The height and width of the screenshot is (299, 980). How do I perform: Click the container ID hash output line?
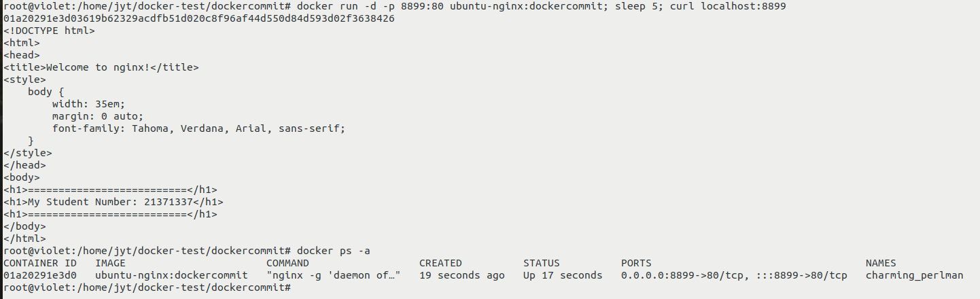click(198, 18)
